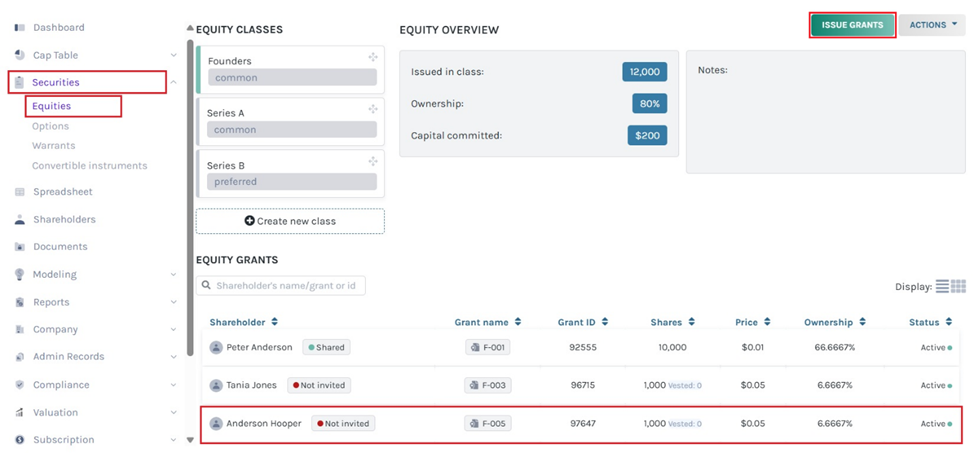Open the Actions dropdown

pyautogui.click(x=931, y=25)
